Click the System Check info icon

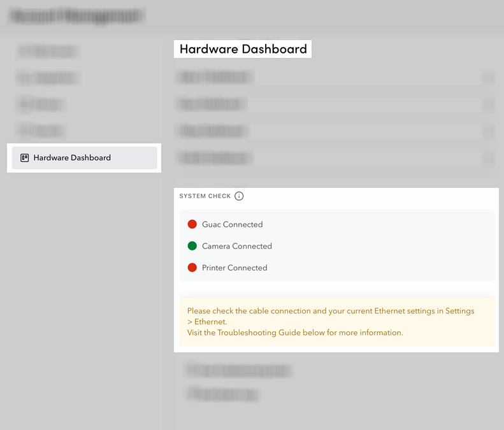tap(239, 196)
